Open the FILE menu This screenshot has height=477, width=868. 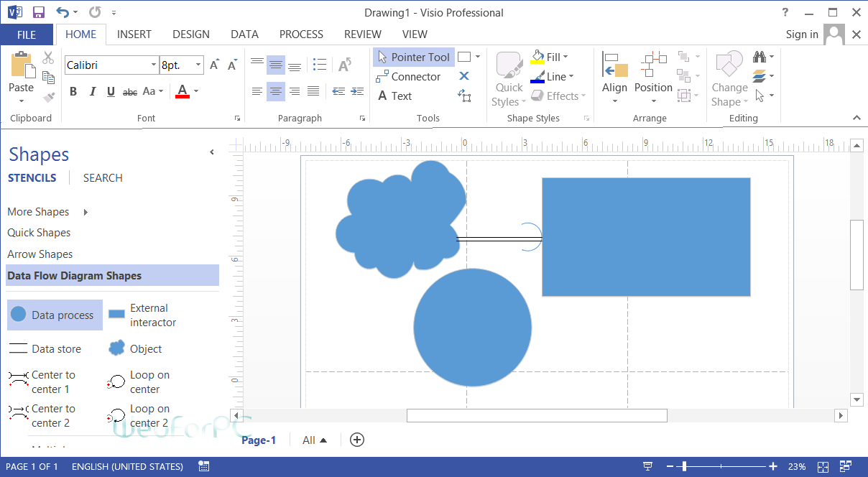[26, 34]
